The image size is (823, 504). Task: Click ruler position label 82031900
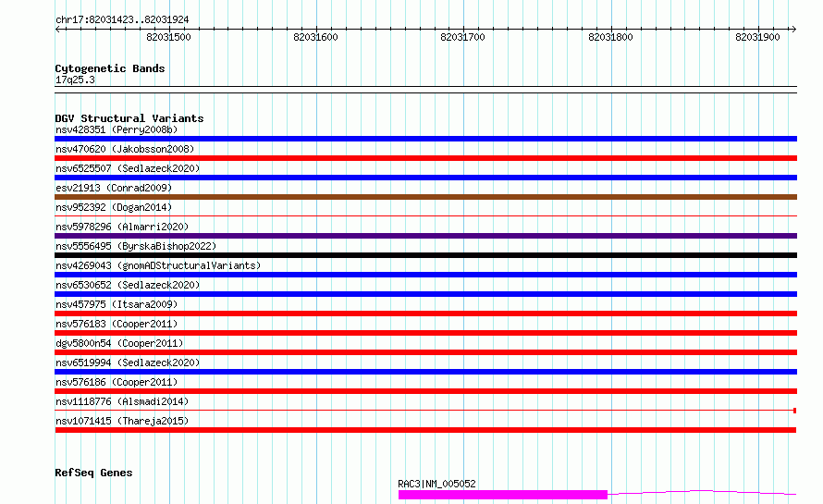757,37
